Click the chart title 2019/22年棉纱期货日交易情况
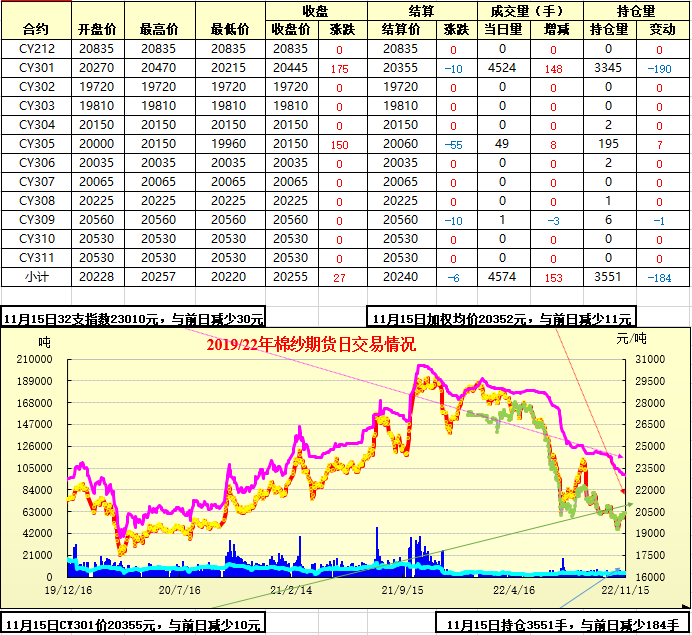The height and width of the screenshot is (635, 692). click(x=311, y=344)
